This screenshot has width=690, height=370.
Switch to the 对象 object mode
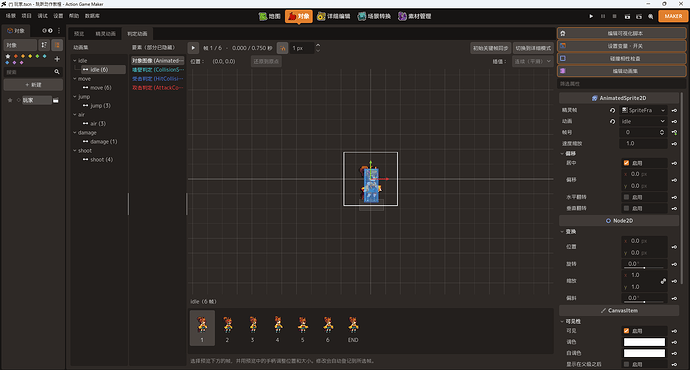tap(299, 16)
